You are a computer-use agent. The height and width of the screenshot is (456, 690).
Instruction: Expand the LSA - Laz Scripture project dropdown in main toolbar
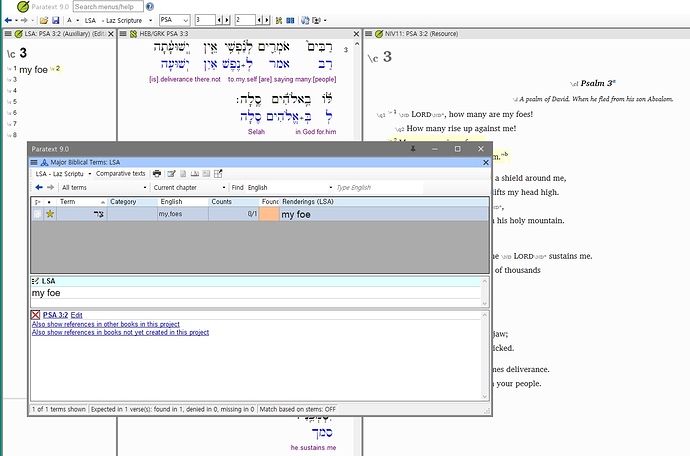150,20
